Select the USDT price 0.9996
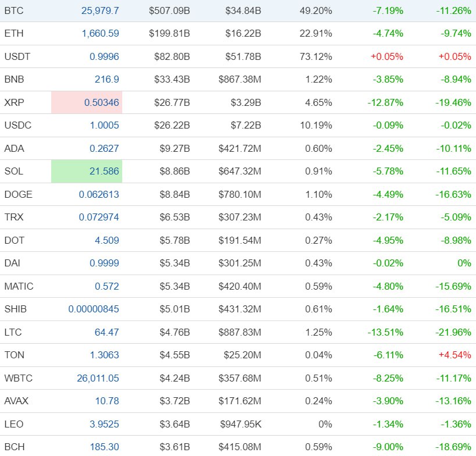This screenshot has width=476, height=456. (104, 57)
